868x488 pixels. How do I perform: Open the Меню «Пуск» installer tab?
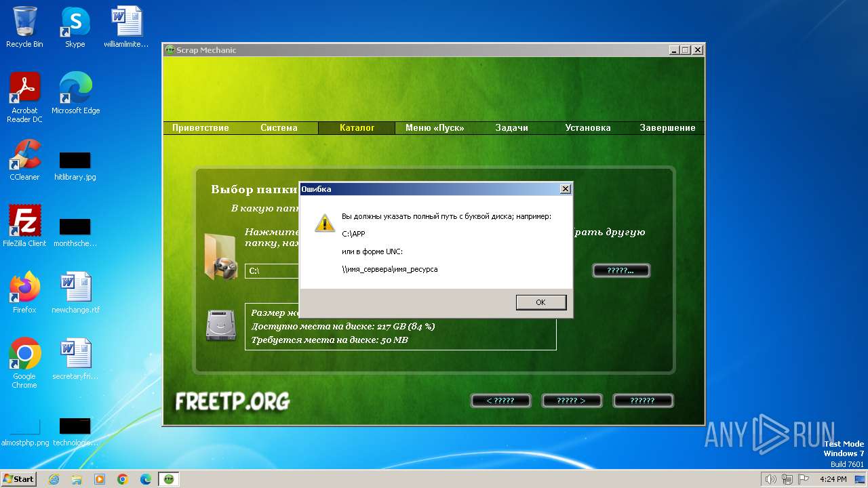[434, 127]
